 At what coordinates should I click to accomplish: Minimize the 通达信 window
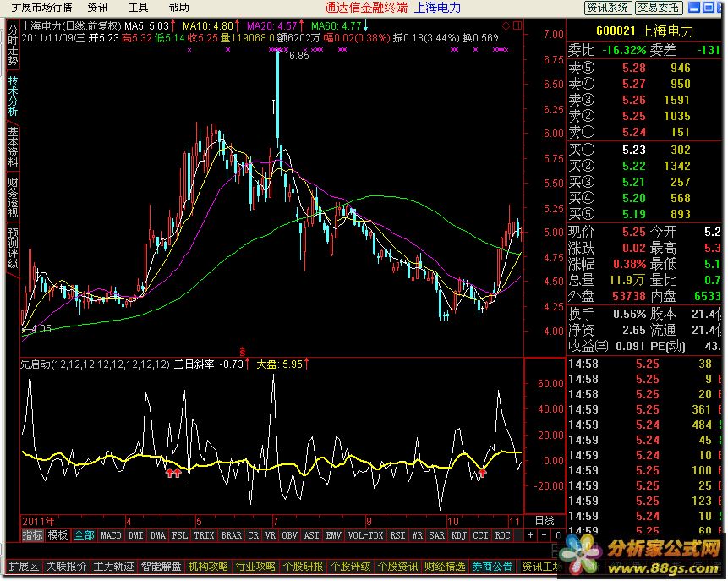694,8
